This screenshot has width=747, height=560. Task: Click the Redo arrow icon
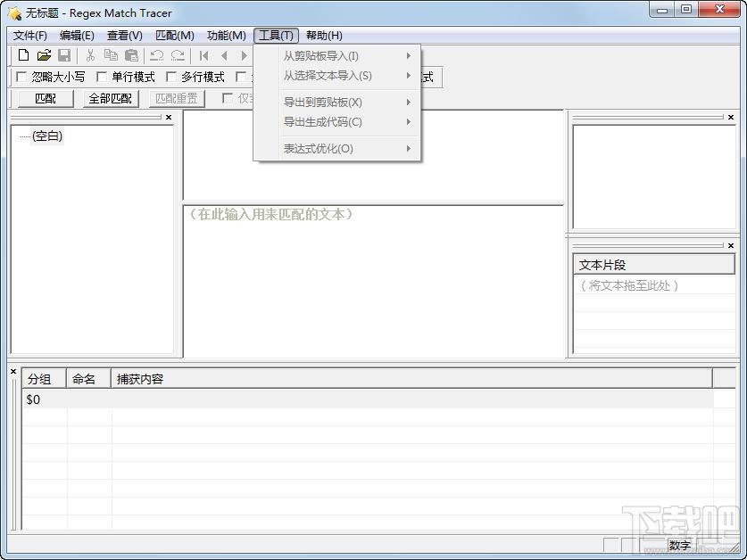point(178,55)
